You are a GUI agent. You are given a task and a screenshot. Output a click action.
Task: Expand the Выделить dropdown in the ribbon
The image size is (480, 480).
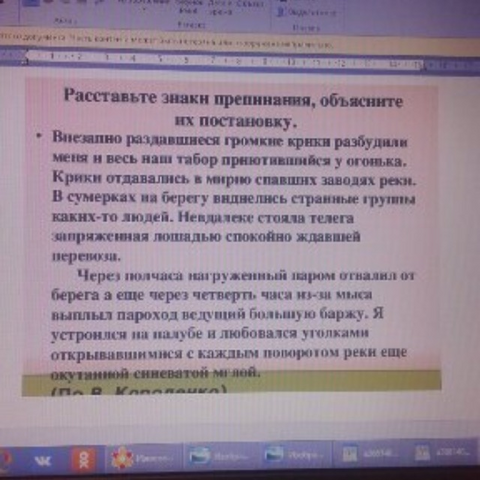click(x=307, y=13)
